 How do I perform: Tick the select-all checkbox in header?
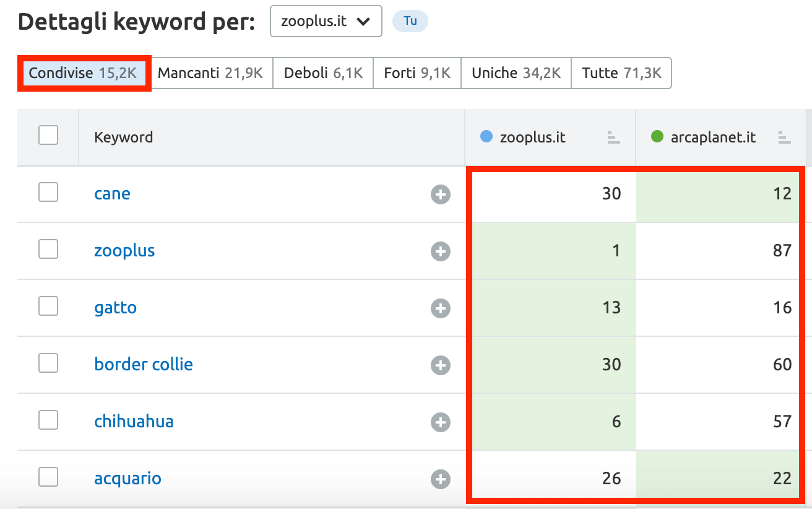click(48, 135)
